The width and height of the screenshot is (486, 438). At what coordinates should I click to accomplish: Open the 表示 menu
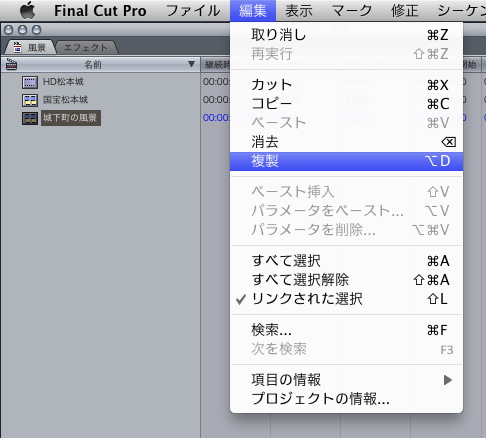pos(299,11)
